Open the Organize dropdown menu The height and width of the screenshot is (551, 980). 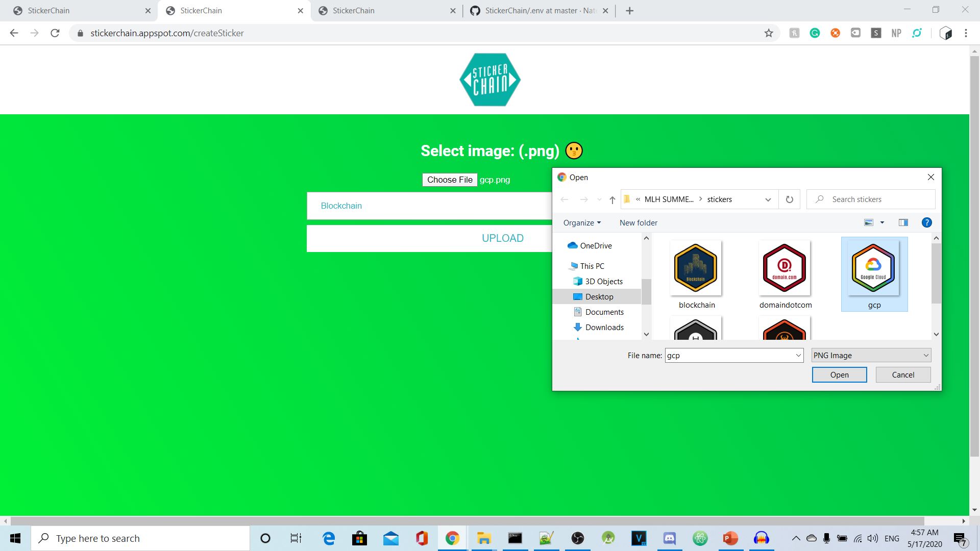(x=582, y=223)
